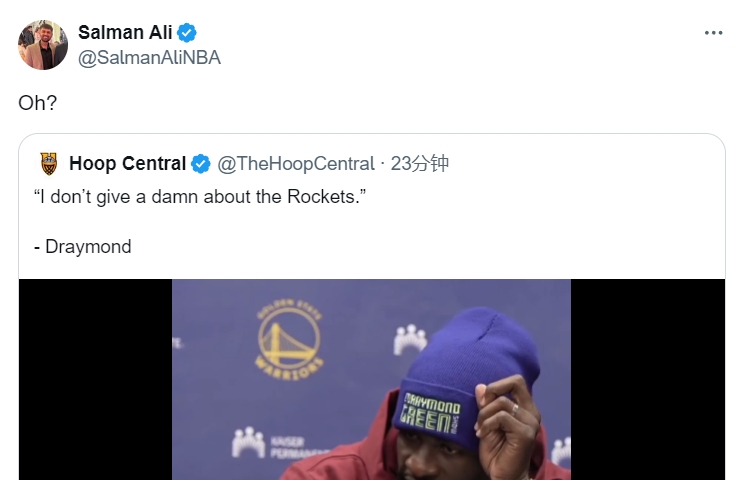
Task: Click the 23分钟 timestamp
Action: [x=420, y=163]
